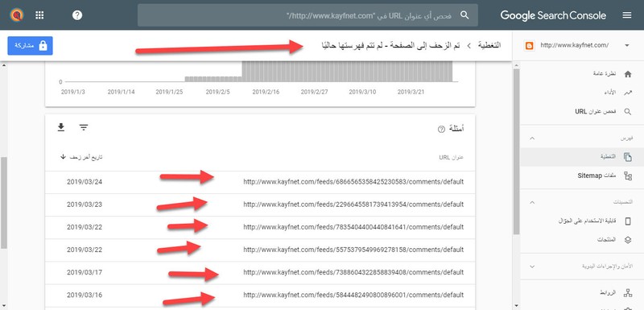Viewport: 644px width, 310px height.
Task: Open the filter rows icon
Action: 84,128
